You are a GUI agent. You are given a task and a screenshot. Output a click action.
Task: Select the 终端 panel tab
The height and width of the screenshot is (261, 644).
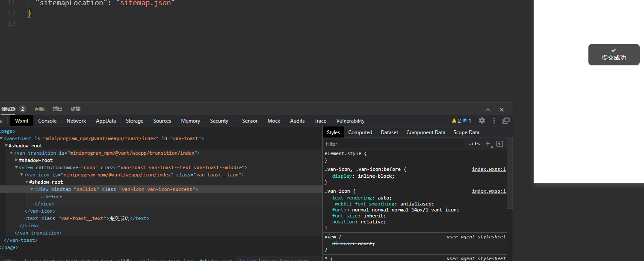pyautogui.click(x=76, y=109)
